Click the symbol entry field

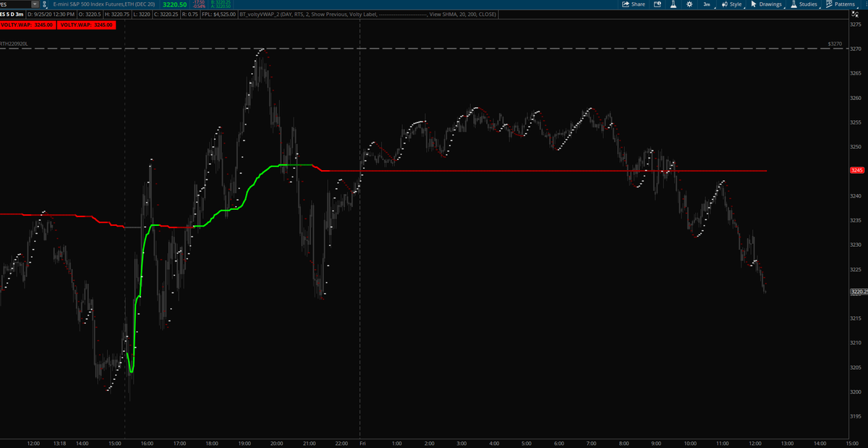14,4
